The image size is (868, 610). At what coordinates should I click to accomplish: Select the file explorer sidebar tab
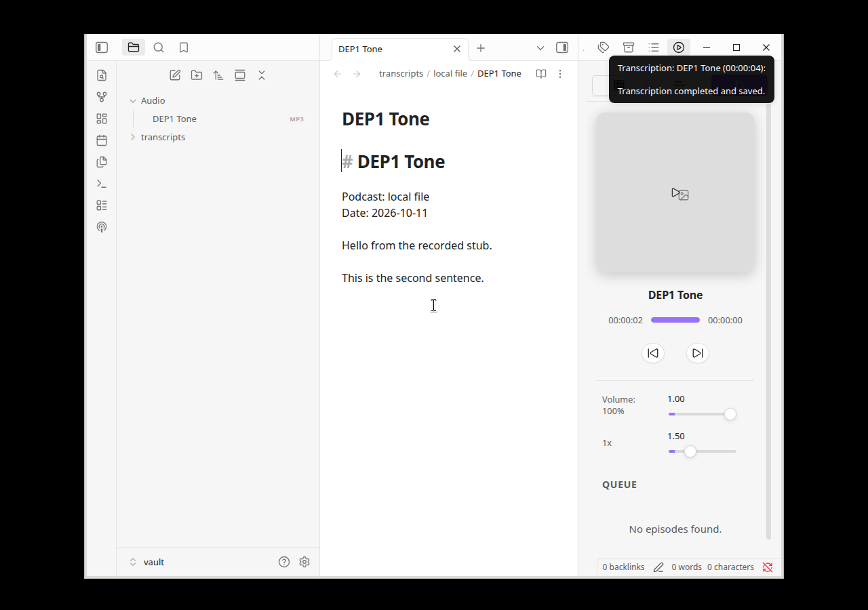coord(134,47)
